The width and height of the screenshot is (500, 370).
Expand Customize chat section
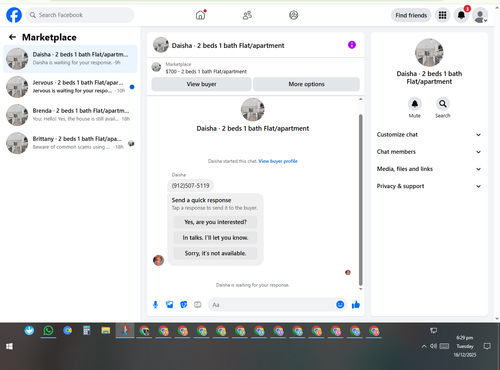point(429,135)
